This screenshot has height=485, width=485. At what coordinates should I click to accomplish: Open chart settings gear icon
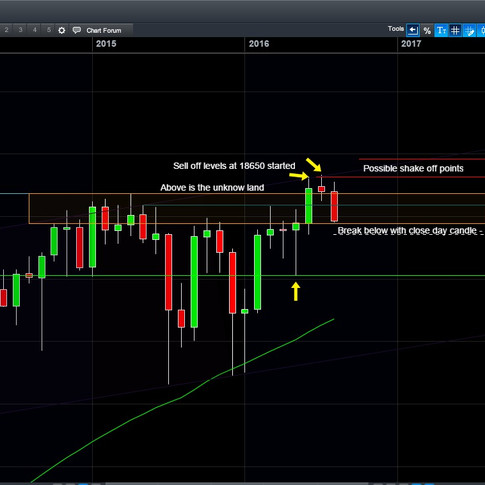(x=62, y=30)
